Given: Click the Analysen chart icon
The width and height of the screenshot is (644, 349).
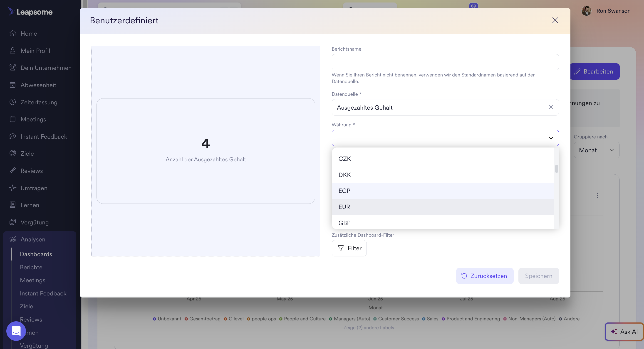Looking at the screenshot, I should tap(12, 239).
